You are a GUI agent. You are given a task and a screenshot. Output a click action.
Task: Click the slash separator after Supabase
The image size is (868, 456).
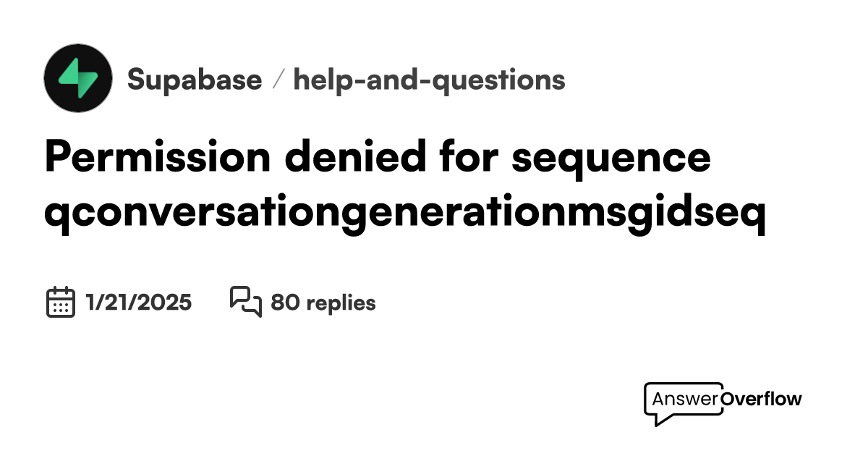(278, 80)
